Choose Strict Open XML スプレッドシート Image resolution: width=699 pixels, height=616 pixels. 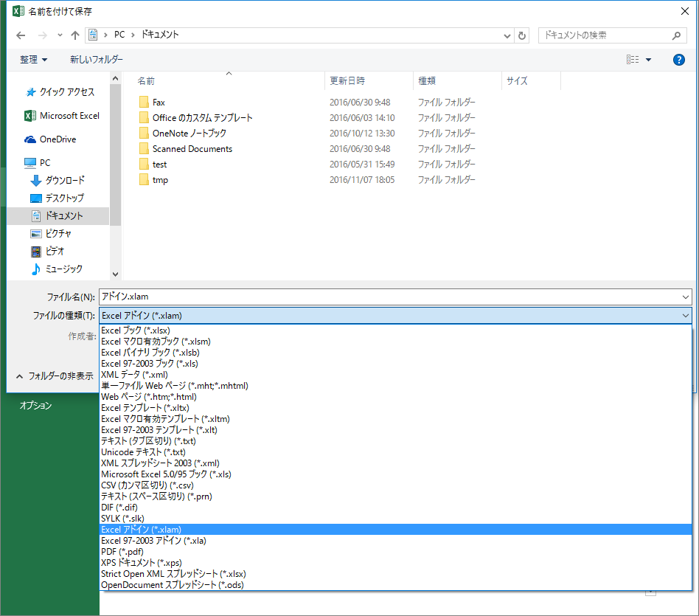pyautogui.click(x=395, y=574)
